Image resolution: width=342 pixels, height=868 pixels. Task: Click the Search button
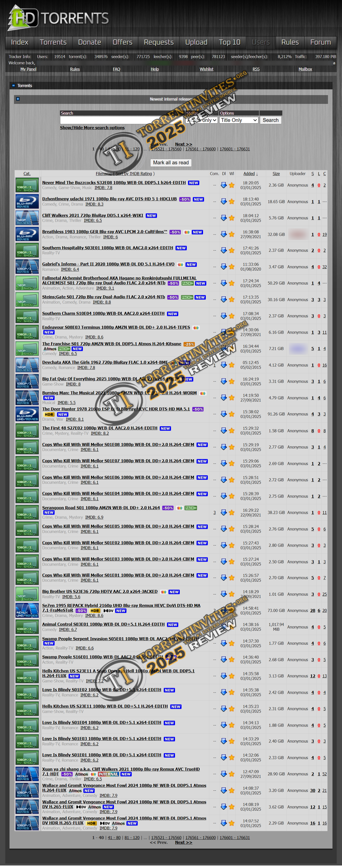[x=270, y=120]
